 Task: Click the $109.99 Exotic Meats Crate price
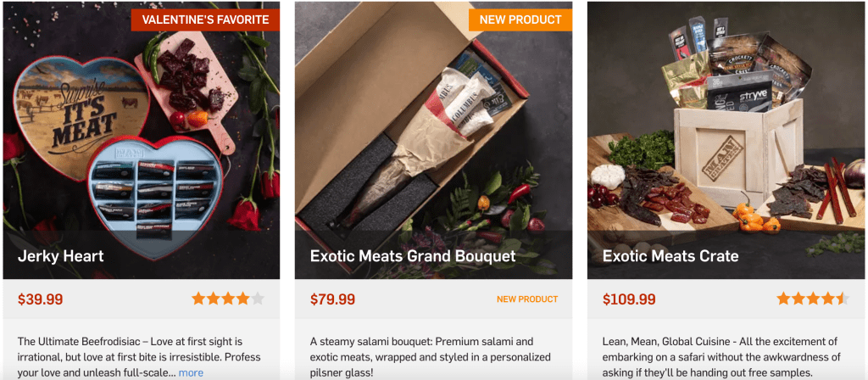629,299
